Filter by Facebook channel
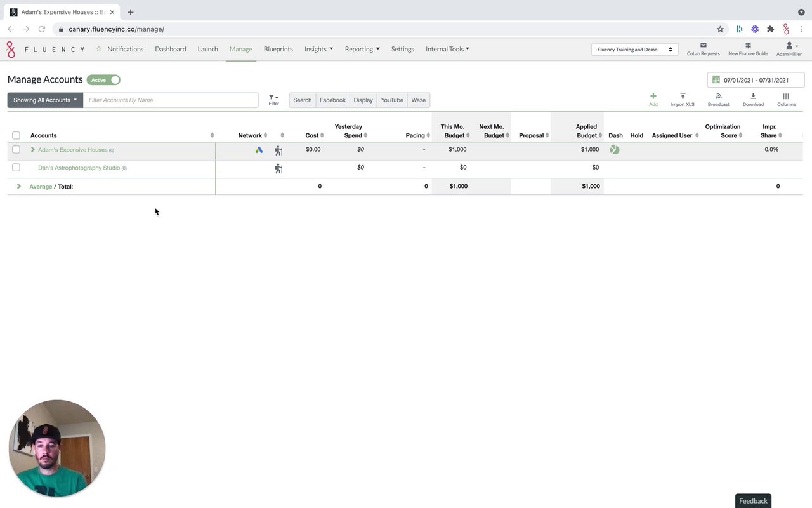812x508 pixels. point(332,100)
